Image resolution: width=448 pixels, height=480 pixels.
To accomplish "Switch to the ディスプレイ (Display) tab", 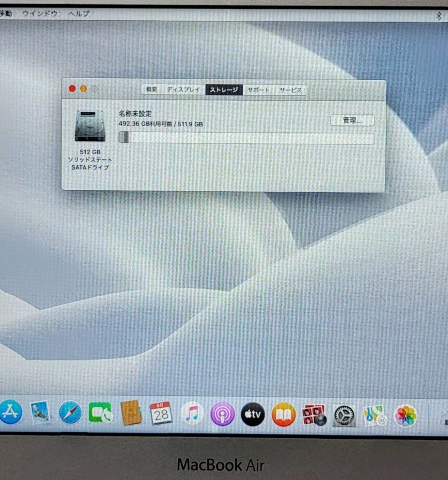I will pyautogui.click(x=182, y=89).
